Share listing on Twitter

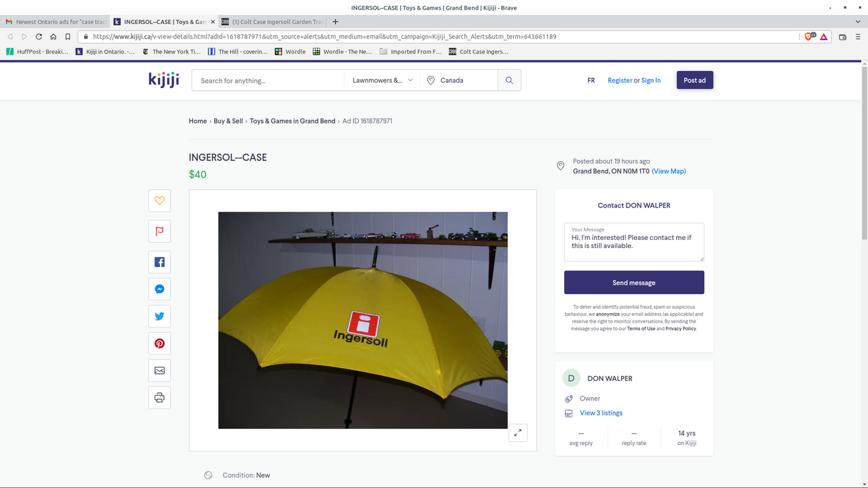pyautogui.click(x=159, y=317)
